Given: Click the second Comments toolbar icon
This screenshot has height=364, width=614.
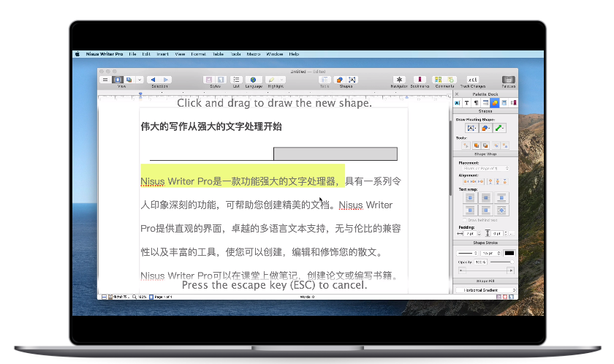Looking at the screenshot, I should click(x=451, y=80).
